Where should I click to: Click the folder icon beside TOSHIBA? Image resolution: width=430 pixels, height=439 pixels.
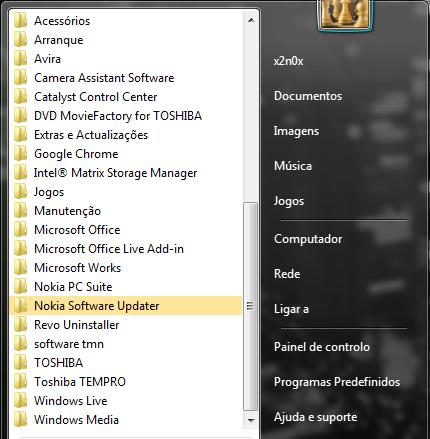pyautogui.click(x=20, y=363)
